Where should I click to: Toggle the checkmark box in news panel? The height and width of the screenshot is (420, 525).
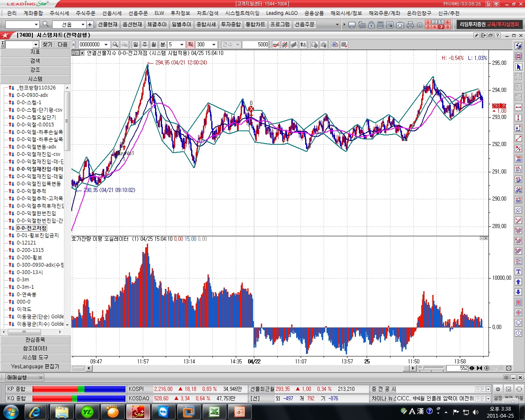[509, 389]
